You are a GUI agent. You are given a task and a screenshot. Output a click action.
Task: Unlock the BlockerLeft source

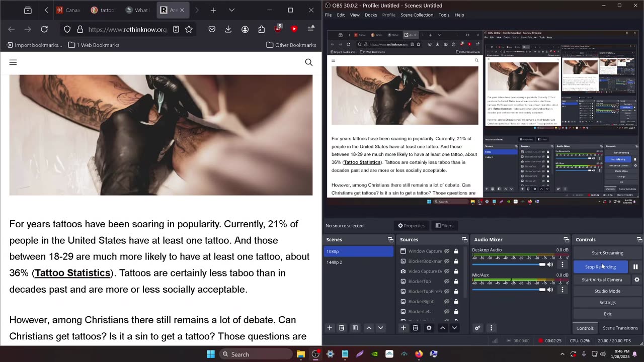click(456, 312)
